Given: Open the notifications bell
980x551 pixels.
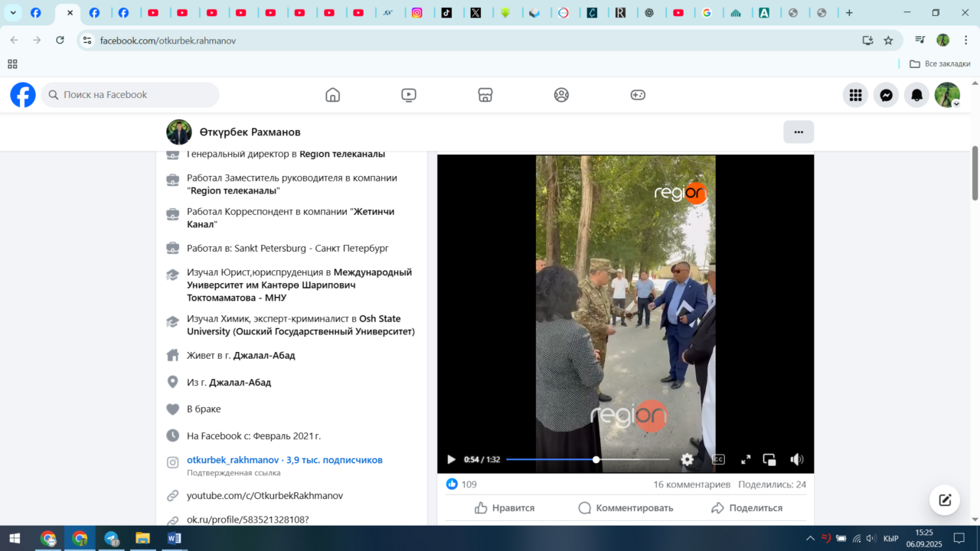Looking at the screenshot, I should coord(916,95).
